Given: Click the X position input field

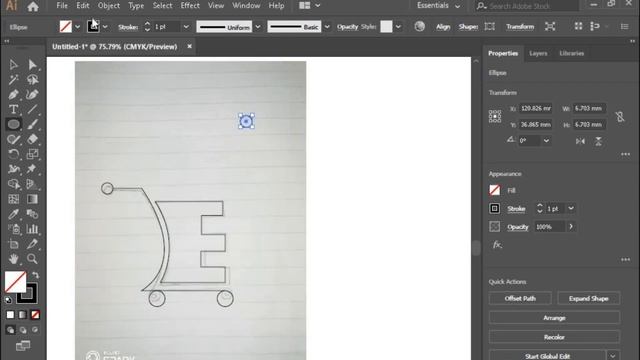Looking at the screenshot, I should click(x=536, y=109).
